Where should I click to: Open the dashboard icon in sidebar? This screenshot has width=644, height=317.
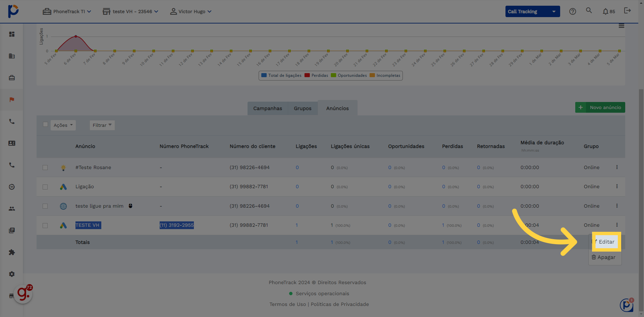(x=12, y=34)
